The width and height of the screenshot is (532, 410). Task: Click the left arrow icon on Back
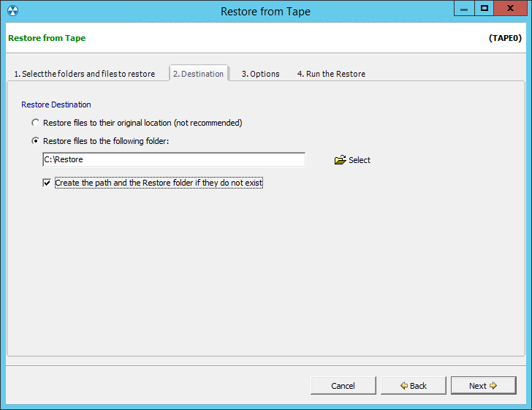click(x=404, y=386)
